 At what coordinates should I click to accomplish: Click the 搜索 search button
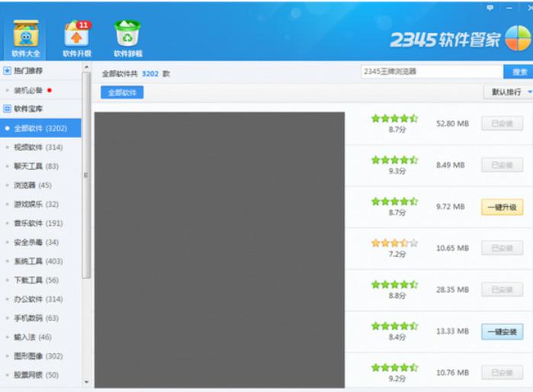click(519, 72)
